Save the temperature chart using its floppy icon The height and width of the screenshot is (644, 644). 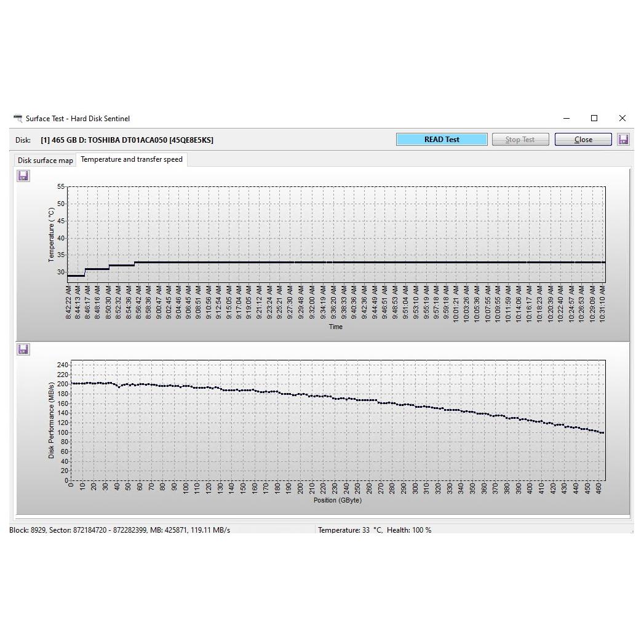pos(23,176)
